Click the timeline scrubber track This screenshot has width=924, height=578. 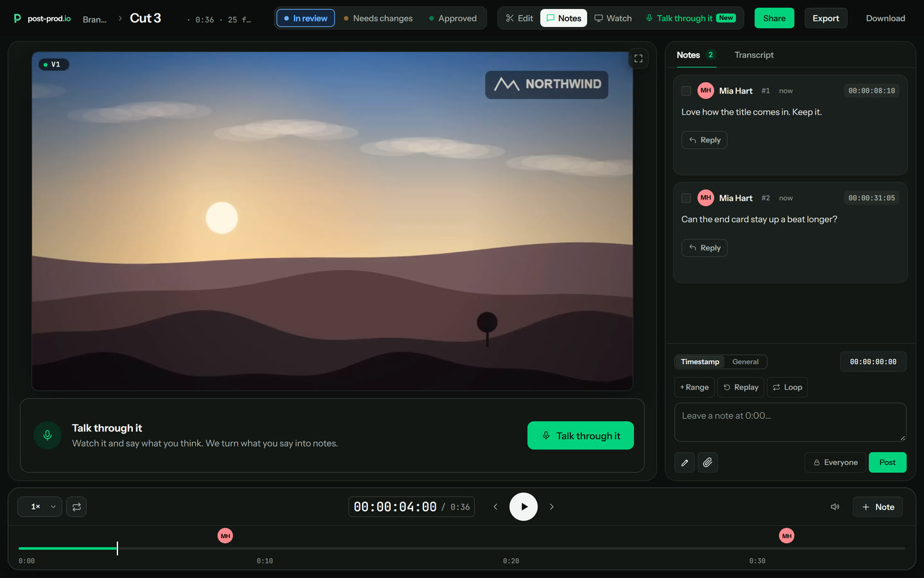pos(462,548)
